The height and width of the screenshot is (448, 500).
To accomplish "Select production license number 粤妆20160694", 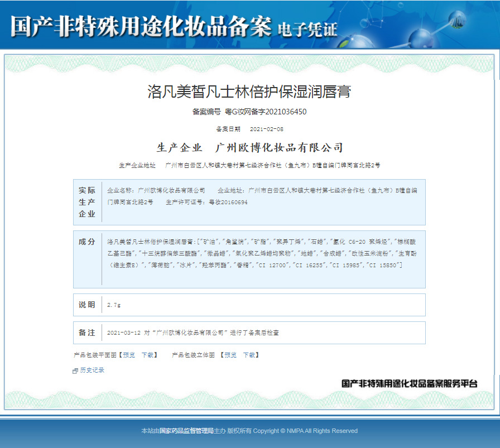I will [228, 202].
